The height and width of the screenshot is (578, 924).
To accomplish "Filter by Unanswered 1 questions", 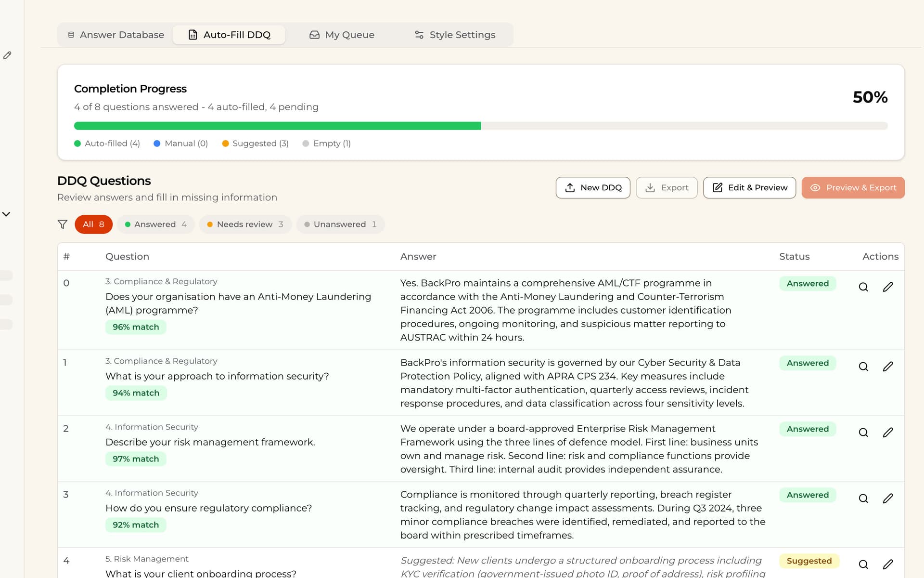I will [x=340, y=224].
